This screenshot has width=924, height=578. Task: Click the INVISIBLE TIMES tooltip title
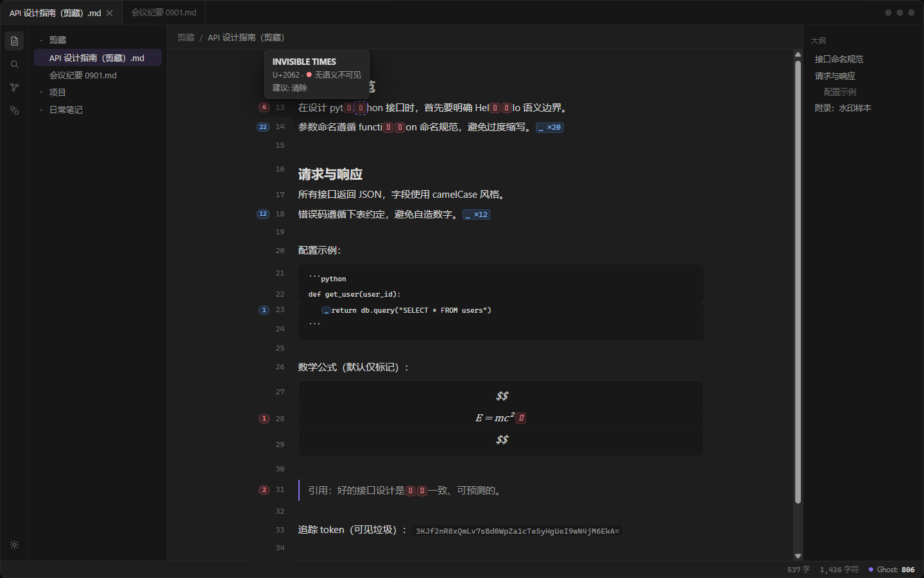(x=304, y=62)
